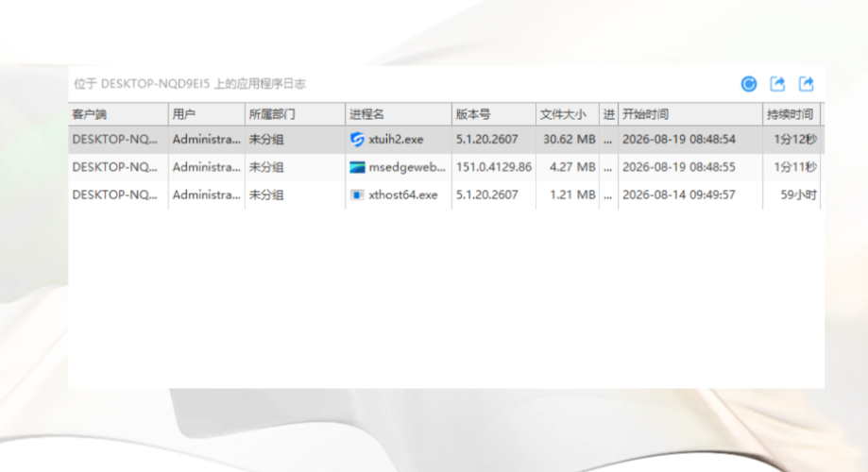Select the msedgeweb... process name
The image size is (868, 472).
tap(407, 167)
